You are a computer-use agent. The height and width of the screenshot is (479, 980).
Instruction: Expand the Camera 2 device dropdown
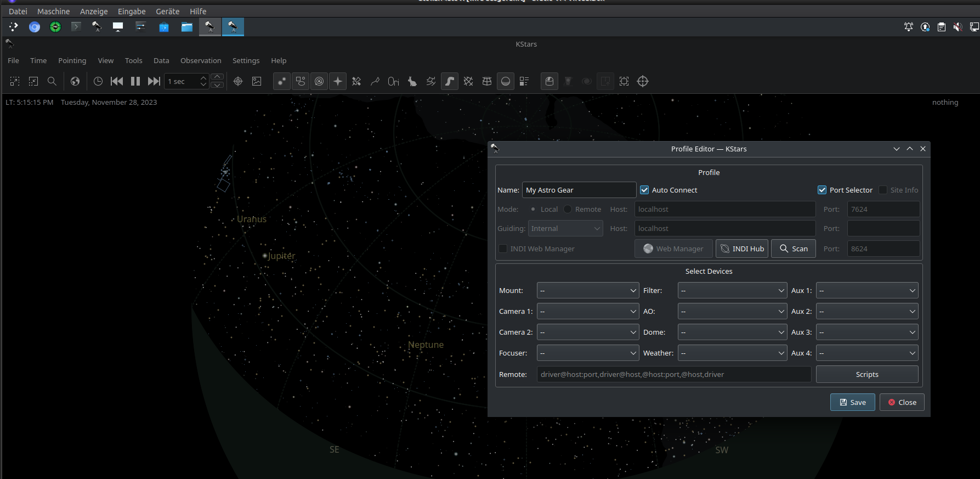point(588,332)
